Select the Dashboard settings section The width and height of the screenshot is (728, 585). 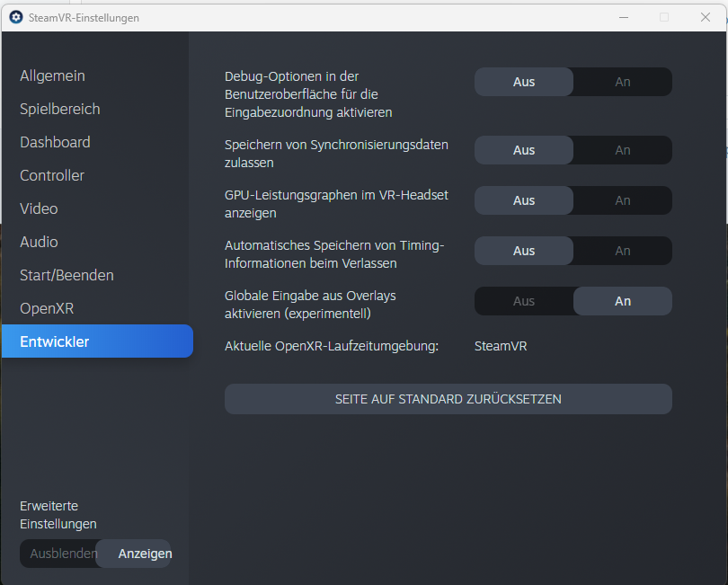pos(55,143)
